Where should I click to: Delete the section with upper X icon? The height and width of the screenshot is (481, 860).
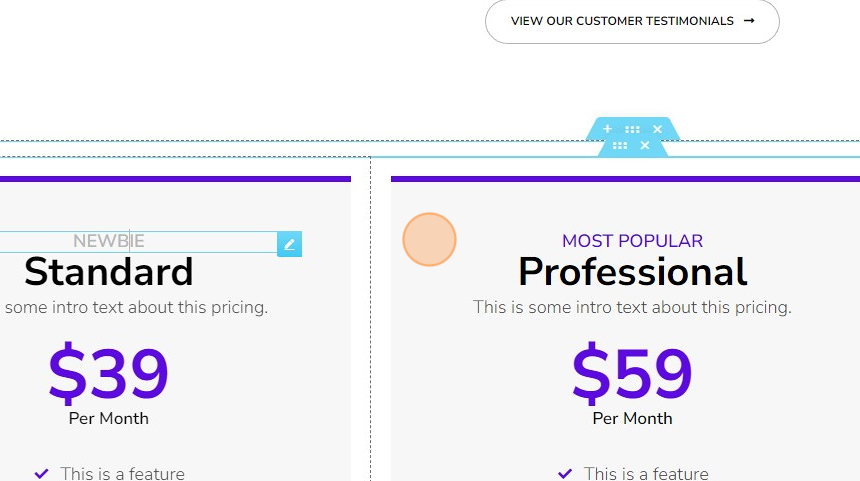657,129
